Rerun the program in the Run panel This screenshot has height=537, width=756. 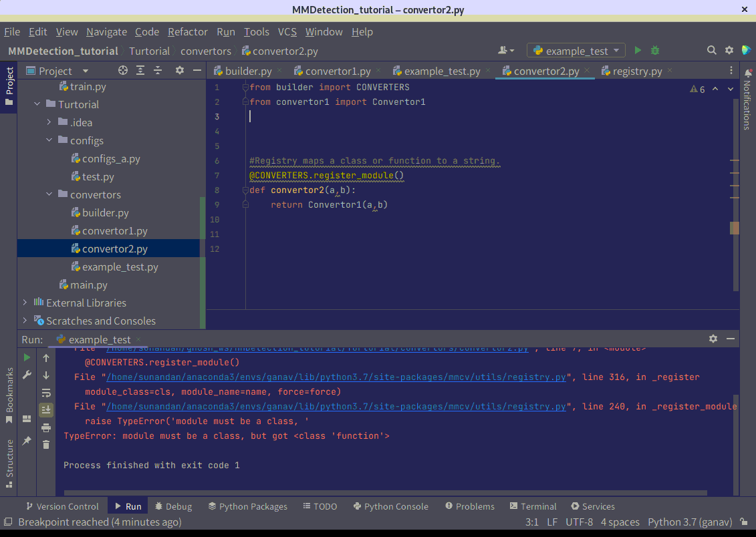coord(26,357)
